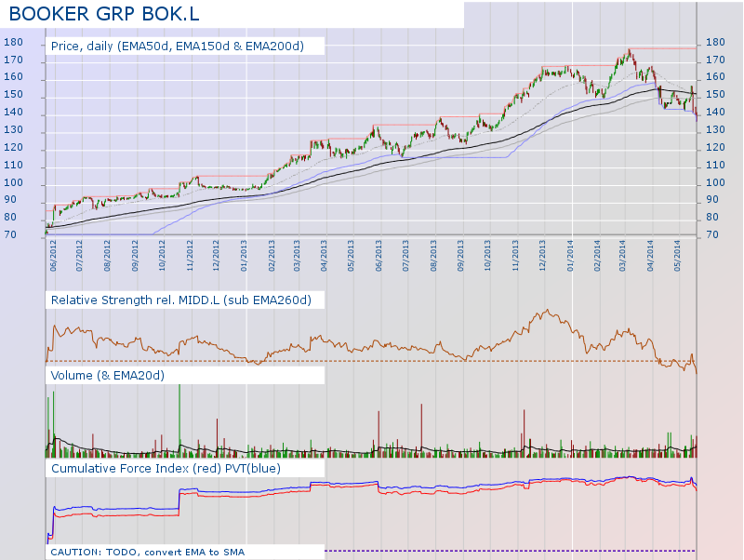Click the tallest green volume spike near 11/2012
The image size is (744, 560).
179,420
